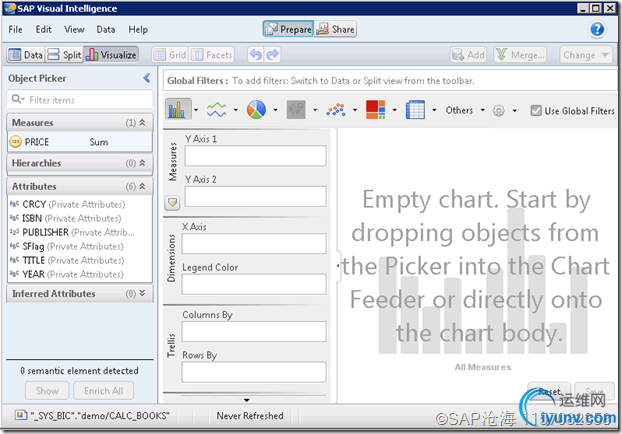Click the PUBLISHER numeric type icon
The image size is (622, 434).
point(14,232)
